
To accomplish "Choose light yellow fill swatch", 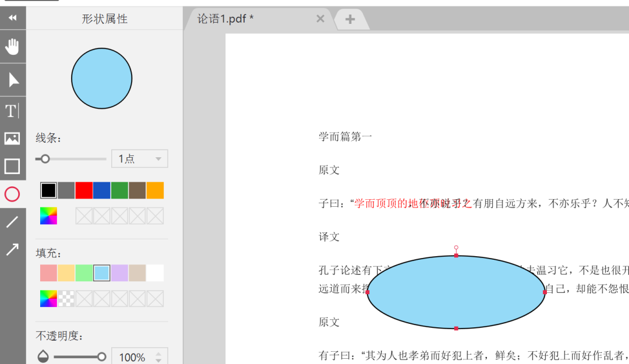I will point(66,273).
